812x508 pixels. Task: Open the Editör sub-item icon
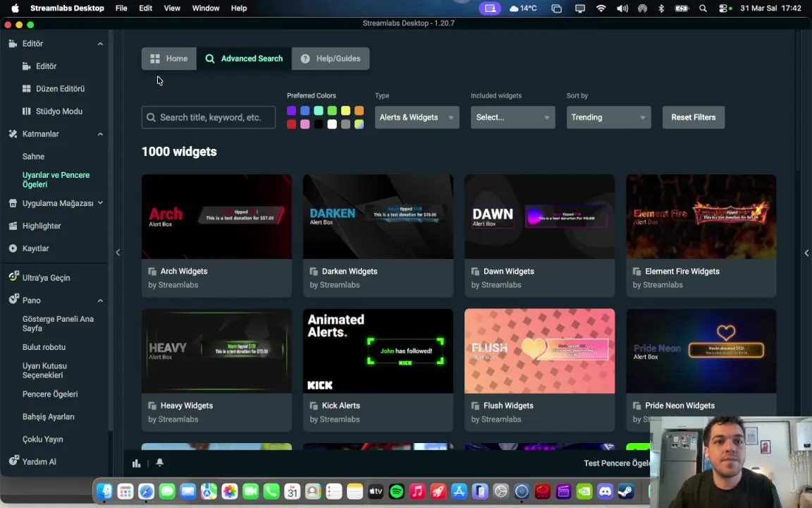26,66
